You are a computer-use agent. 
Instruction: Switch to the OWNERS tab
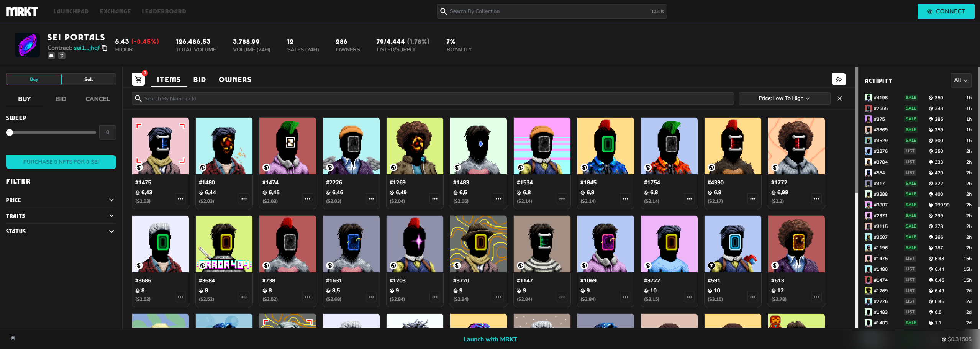pos(235,80)
